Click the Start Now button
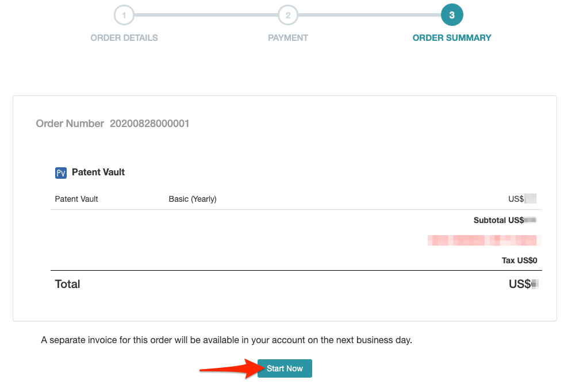The image size is (568, 392). pyautogui.click(x=285, y=368)
